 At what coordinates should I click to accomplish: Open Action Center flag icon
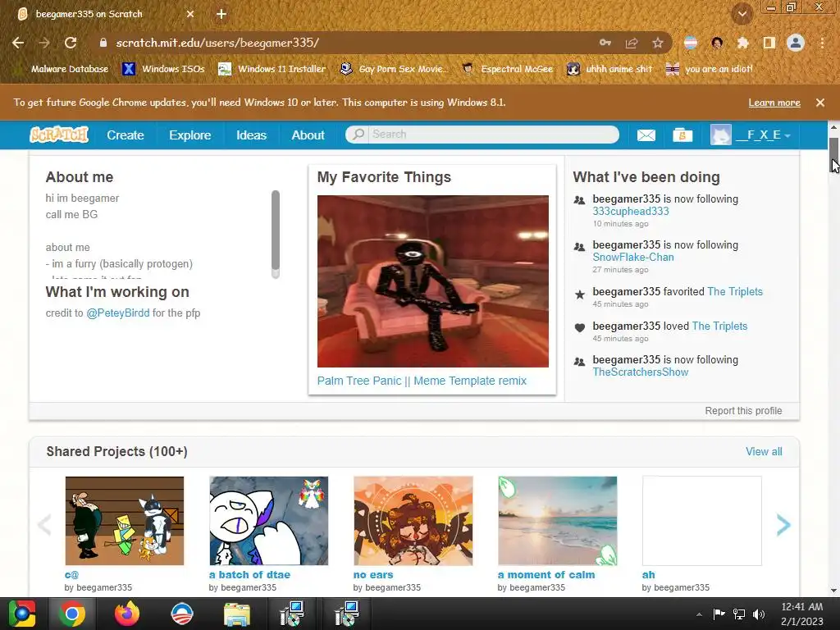[719, 614]
